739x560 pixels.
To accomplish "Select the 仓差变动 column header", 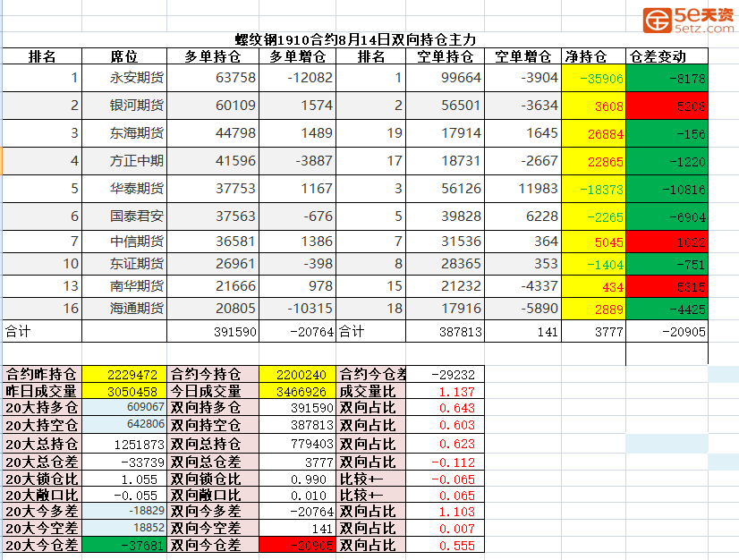I will coord(667,56).
